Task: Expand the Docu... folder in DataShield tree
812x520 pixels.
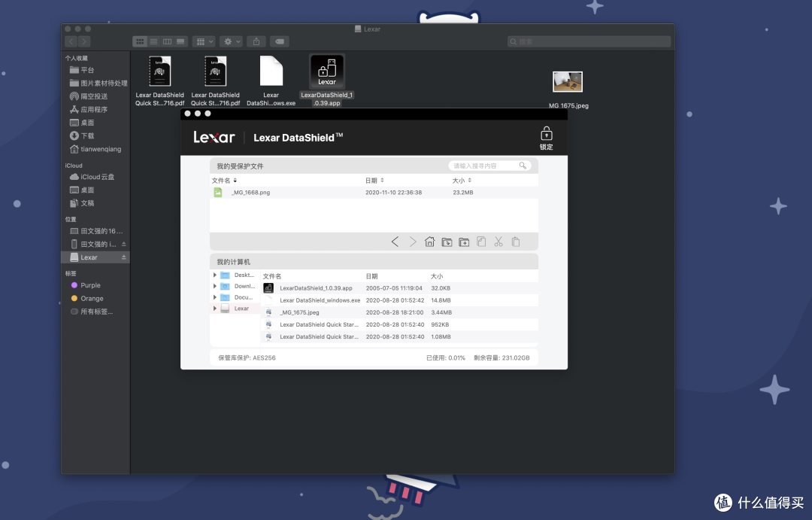Action: point(215,297)
